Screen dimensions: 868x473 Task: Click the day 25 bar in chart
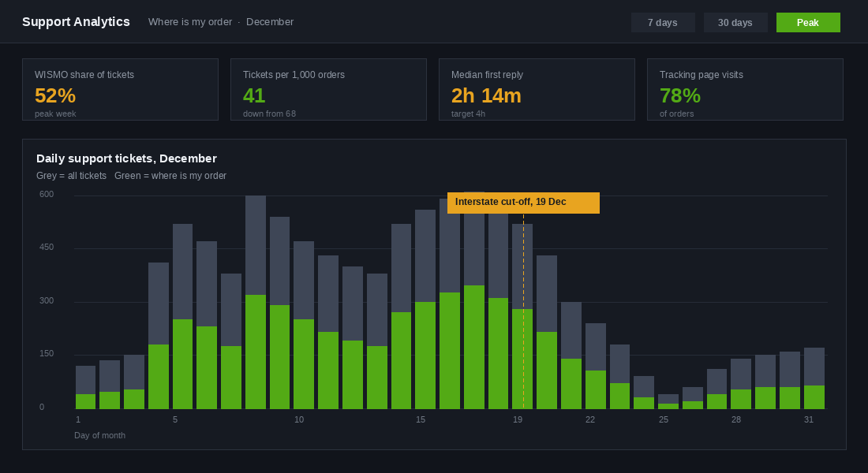point(668,401)
